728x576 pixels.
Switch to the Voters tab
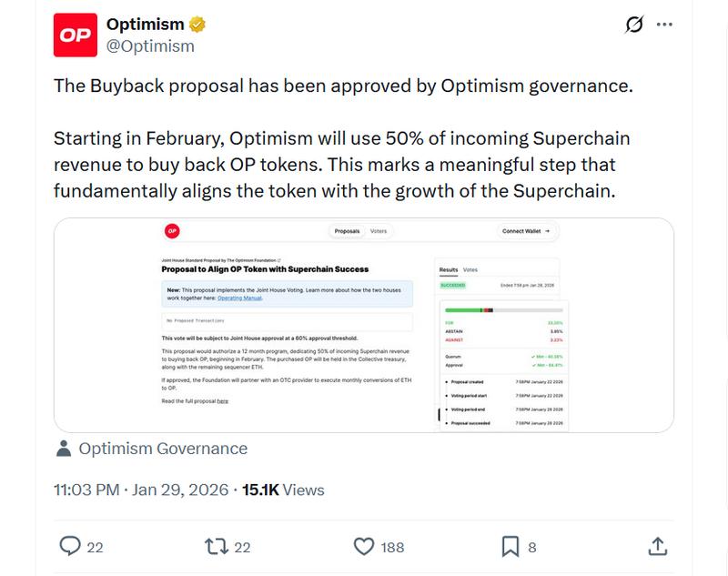(378, 230)
